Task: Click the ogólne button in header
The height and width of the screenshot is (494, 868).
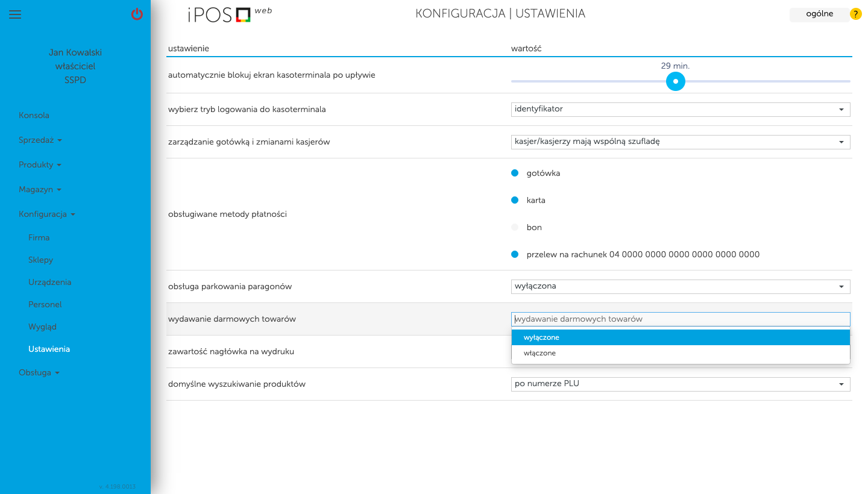Action: tap(819, 14)
